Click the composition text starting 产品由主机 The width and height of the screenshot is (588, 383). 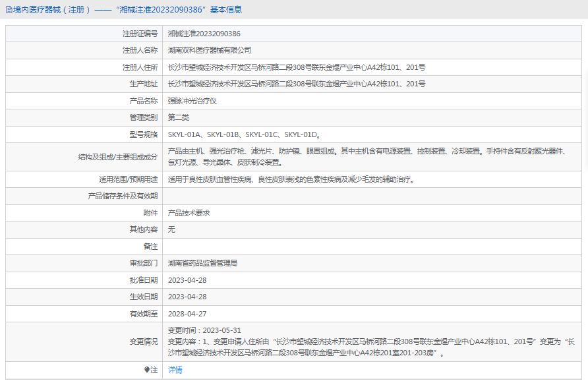367,157
